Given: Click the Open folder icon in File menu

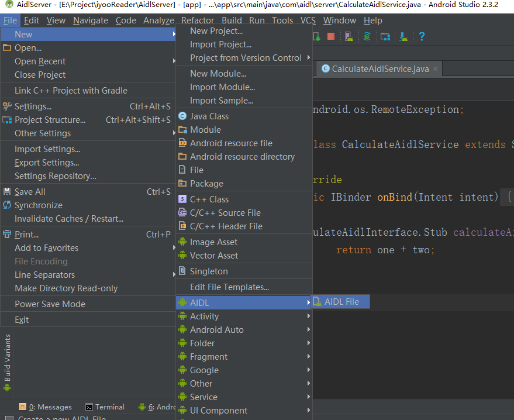Looking at the screenshot, I should coord(7,47).
